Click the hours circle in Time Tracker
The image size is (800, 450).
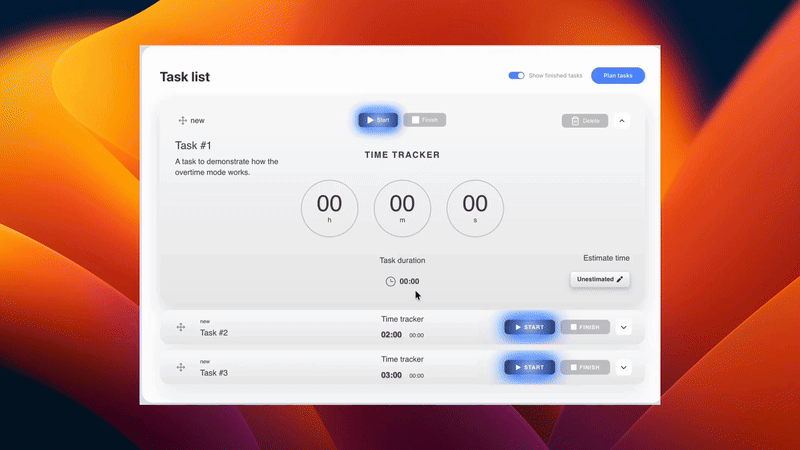click(329, 209)
